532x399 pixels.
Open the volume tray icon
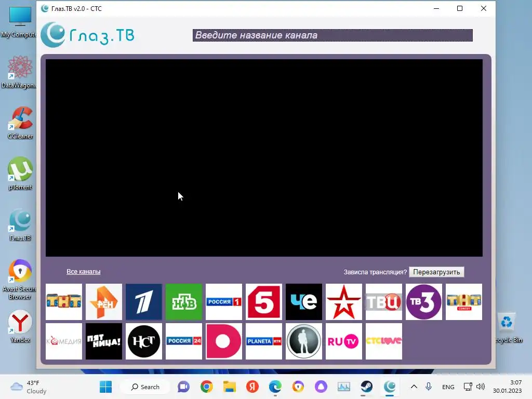tap(481, 387)
